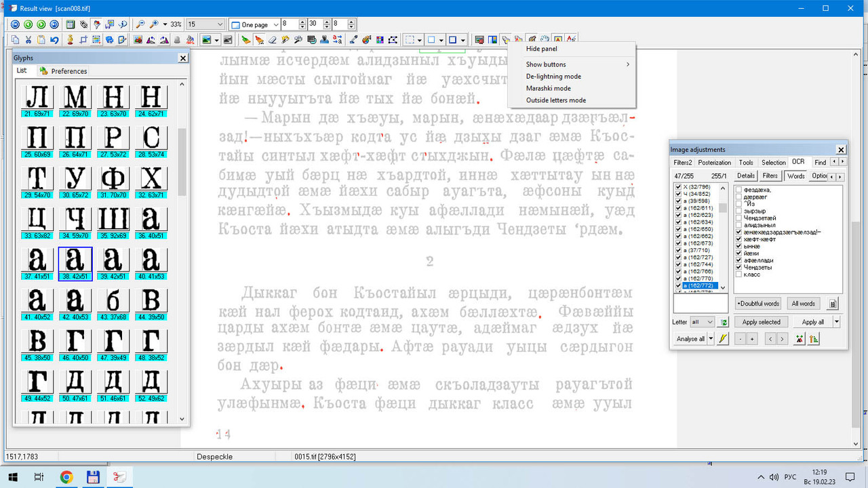Image resolution: width=868 pixels, height=488 pixels.
Task: Go to the first page navigation icon
Action: coord(15,24)
